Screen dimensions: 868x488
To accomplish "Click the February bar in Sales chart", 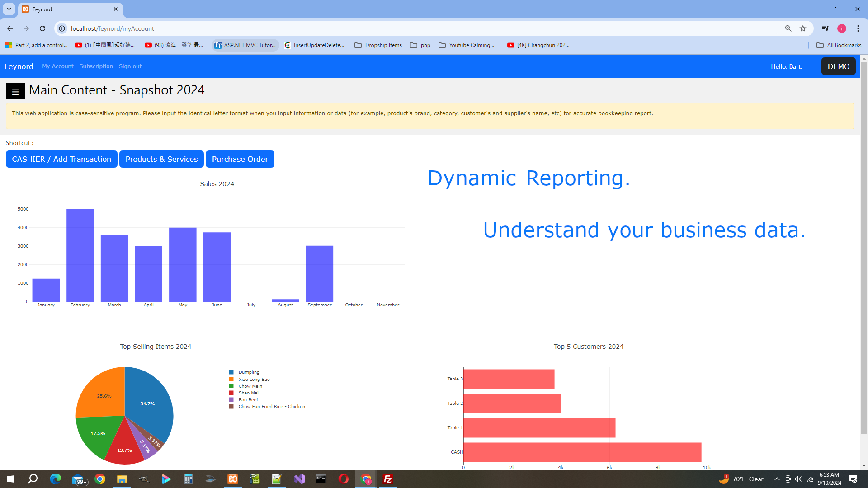I will 80,255.
